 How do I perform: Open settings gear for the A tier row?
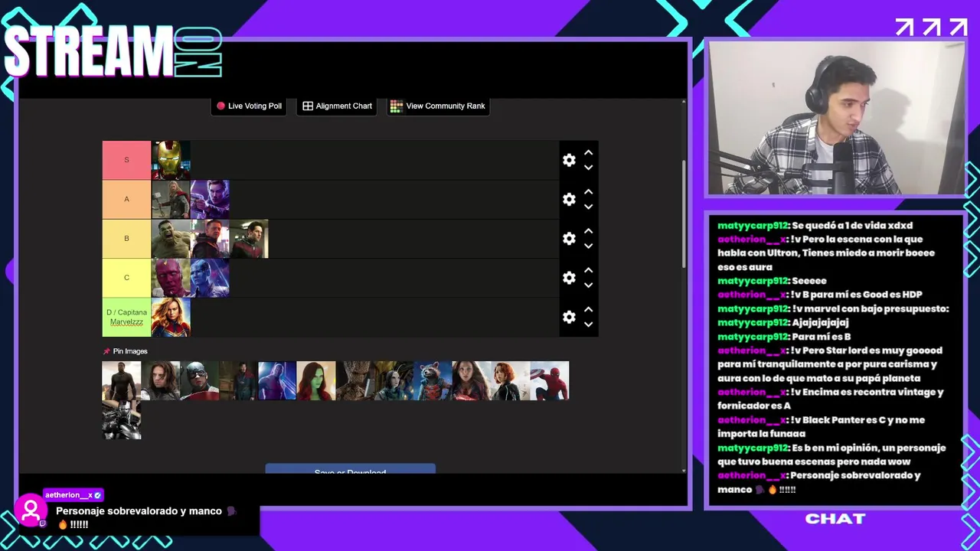pos(569,199)
